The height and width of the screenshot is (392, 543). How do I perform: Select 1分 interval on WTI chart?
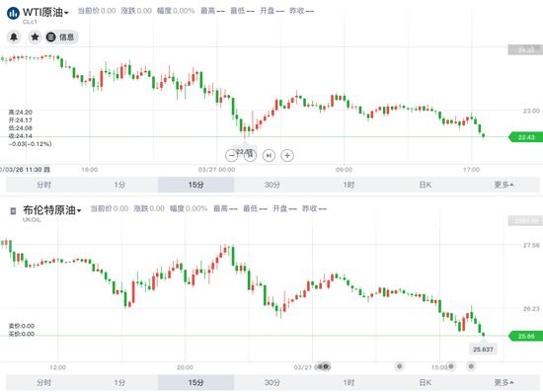[119, 185]
